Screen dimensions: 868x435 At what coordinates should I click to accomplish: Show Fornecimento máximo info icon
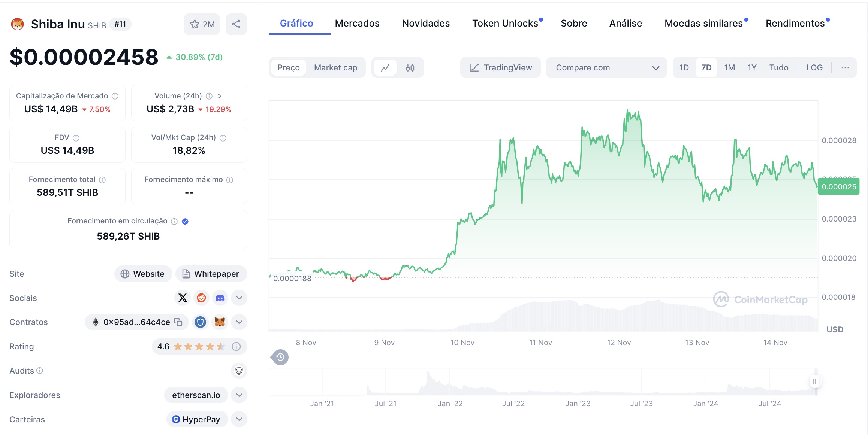click(x=230, y=180)
